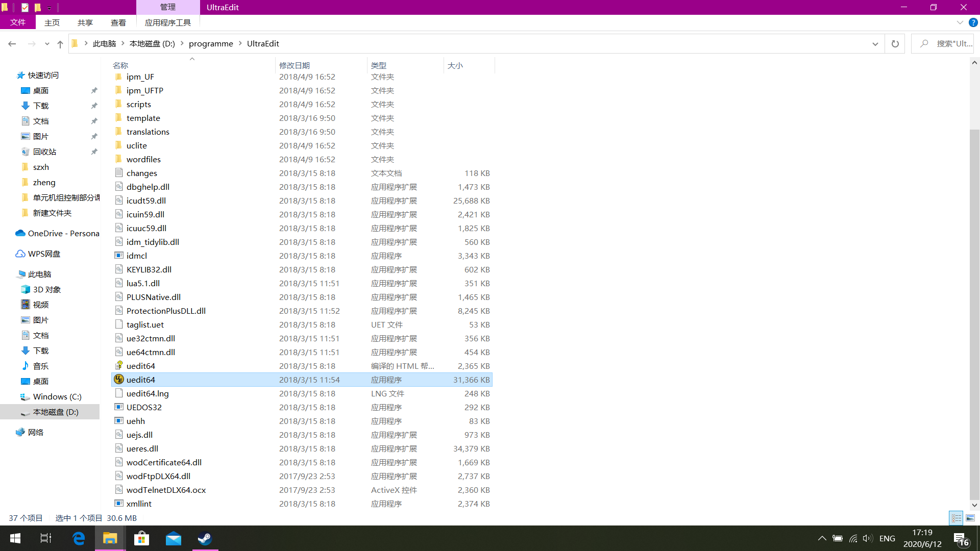Open the Quick Access Toolbar customize dropdown

tap(50, 8)
